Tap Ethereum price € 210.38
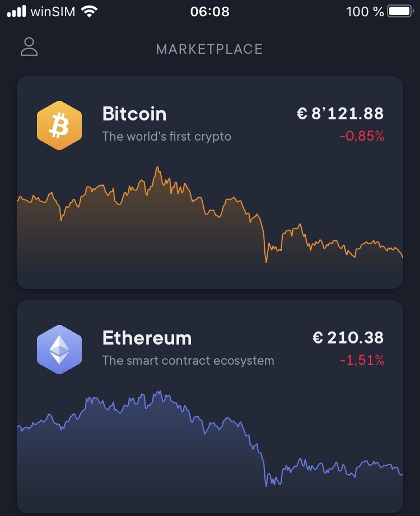Viewport: 420px width, 516px height. click(348, 338)
